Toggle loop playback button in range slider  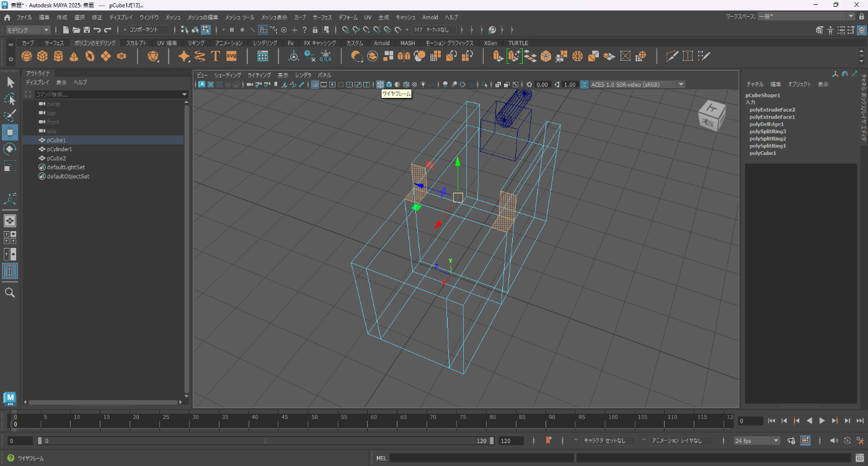pos(791,441)
